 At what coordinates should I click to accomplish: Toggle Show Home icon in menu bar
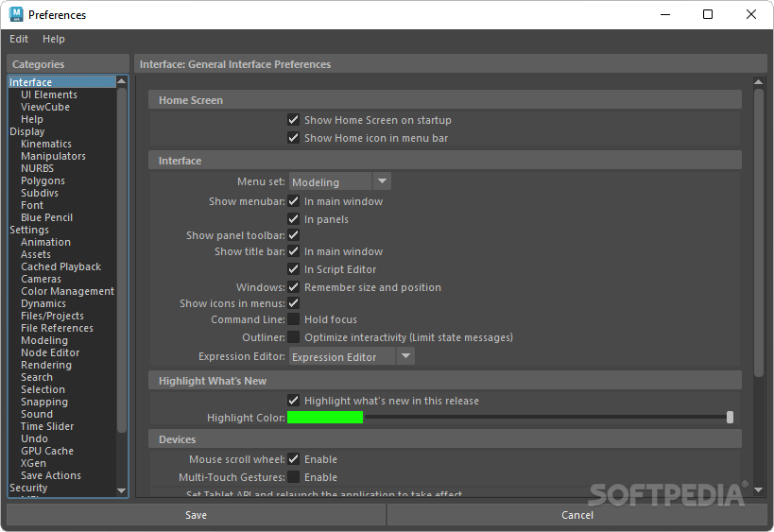click(293, 138)
